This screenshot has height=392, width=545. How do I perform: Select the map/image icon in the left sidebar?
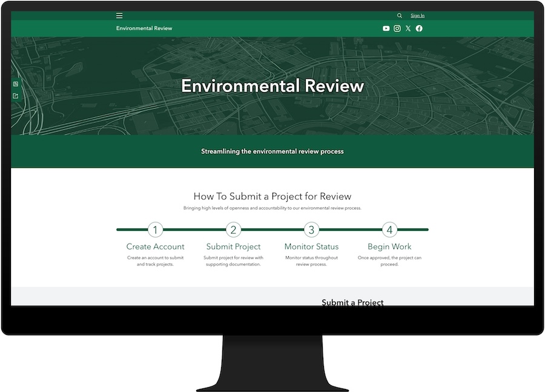(x=15, y=83)
